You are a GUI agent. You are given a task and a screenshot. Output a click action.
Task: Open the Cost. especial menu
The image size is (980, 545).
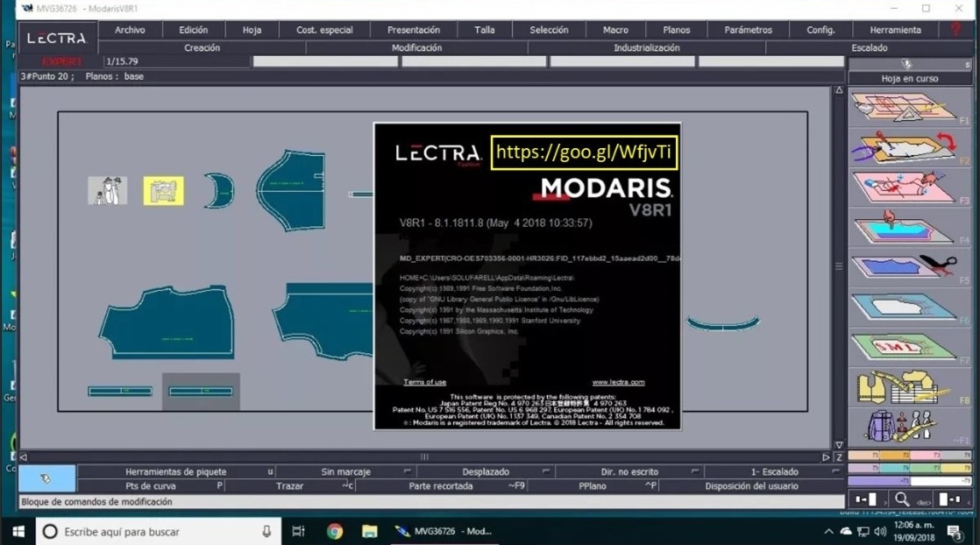324,30
